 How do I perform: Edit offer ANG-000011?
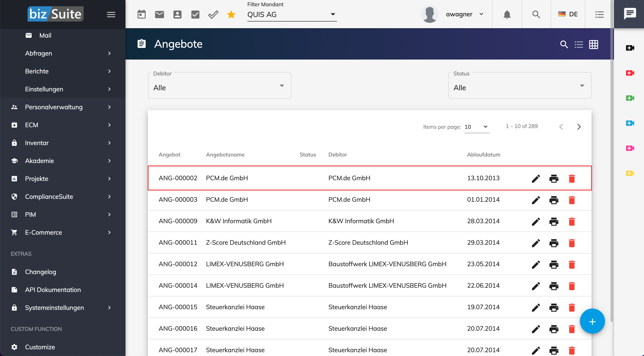[x=536, y=243]
